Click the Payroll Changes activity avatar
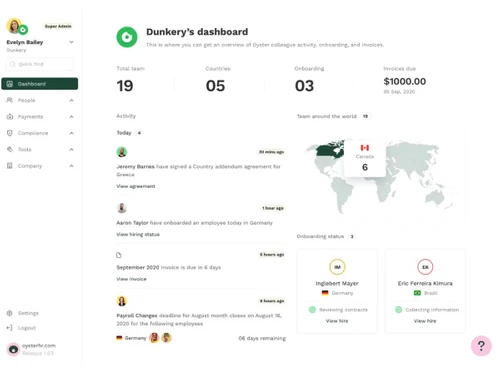The image size is (500, 375). 122,301
